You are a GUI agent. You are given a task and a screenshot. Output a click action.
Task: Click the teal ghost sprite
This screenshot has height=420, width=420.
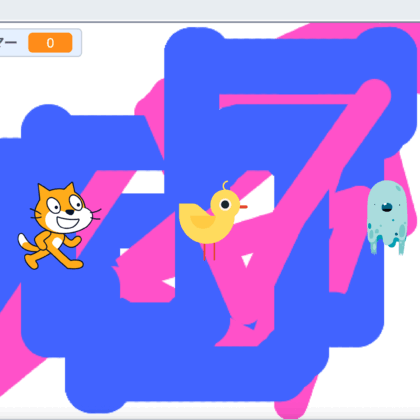(387, 217)
